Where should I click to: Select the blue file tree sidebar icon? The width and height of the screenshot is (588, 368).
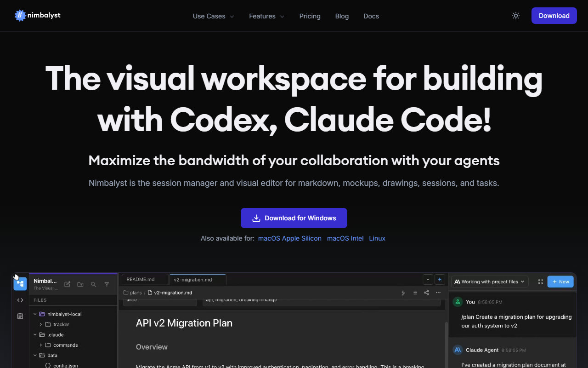pyautogui.click(x=20, y=284)
